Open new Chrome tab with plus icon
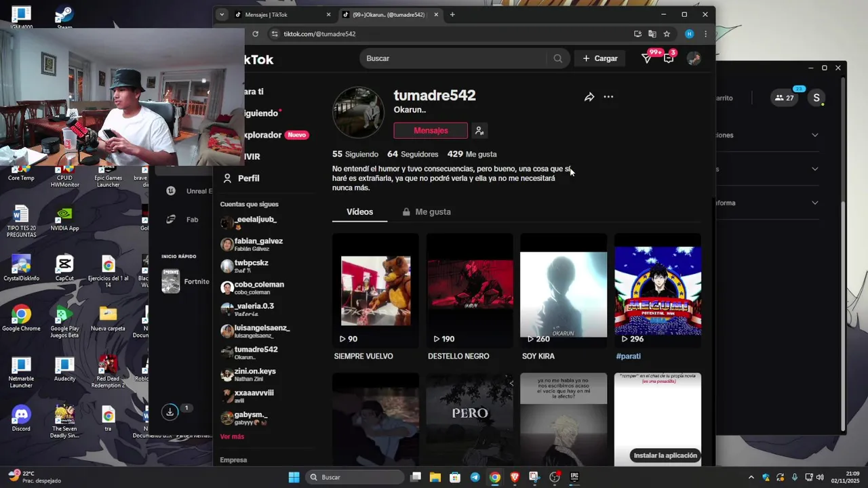This screenshot has height=488, width=868. [452, 14]
